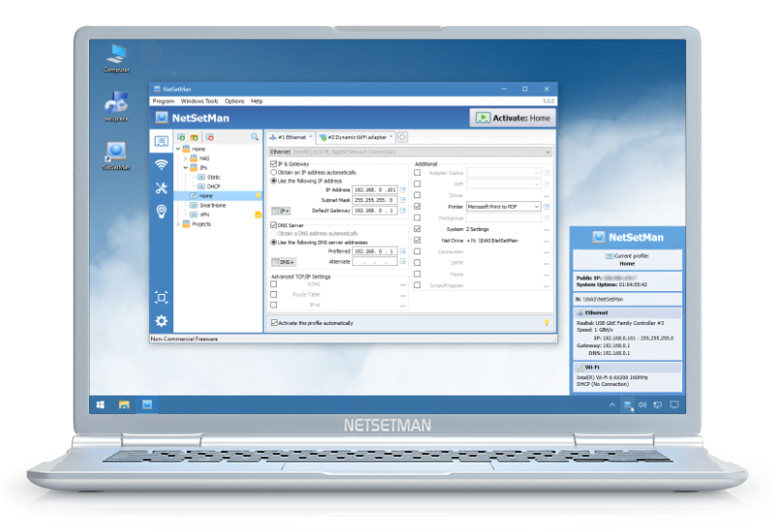The width and height of the screenshot is (774, 532).
Task: Add a new profile toolbar icon
Action: click(x=181, y=137)
